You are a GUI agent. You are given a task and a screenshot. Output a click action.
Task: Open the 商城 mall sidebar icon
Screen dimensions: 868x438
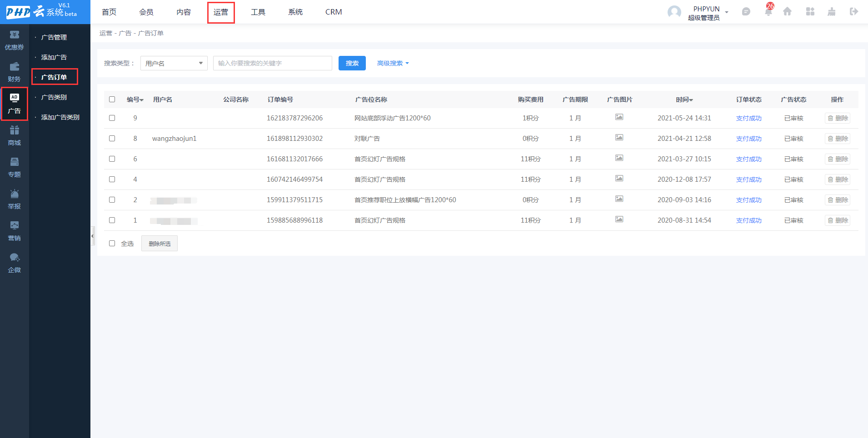(x=15, y=135)
